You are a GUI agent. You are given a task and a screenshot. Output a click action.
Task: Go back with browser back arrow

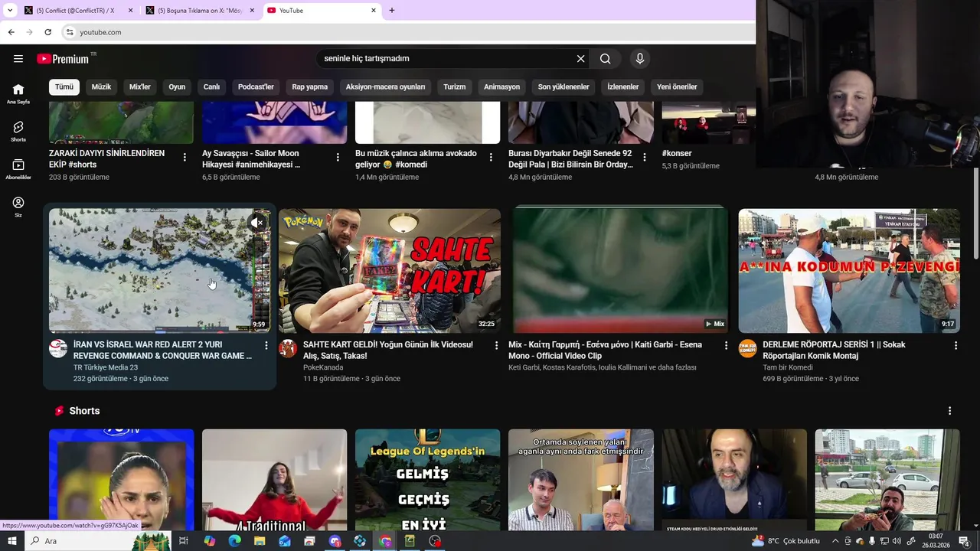[11, 32]
